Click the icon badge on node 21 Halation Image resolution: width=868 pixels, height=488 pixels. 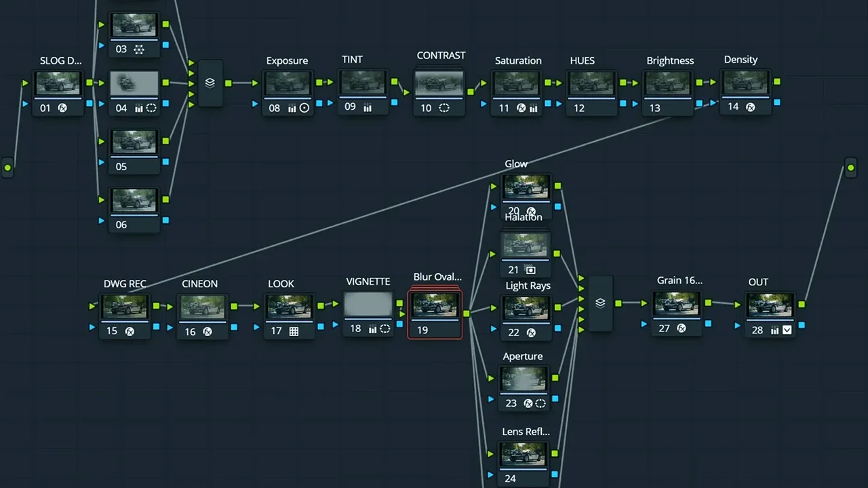[531, 270]
